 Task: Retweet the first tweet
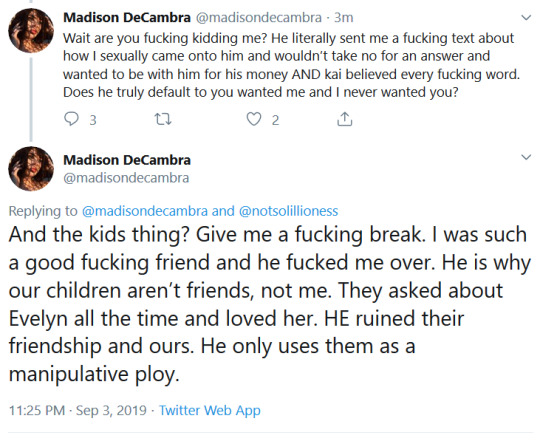point(163,119)
